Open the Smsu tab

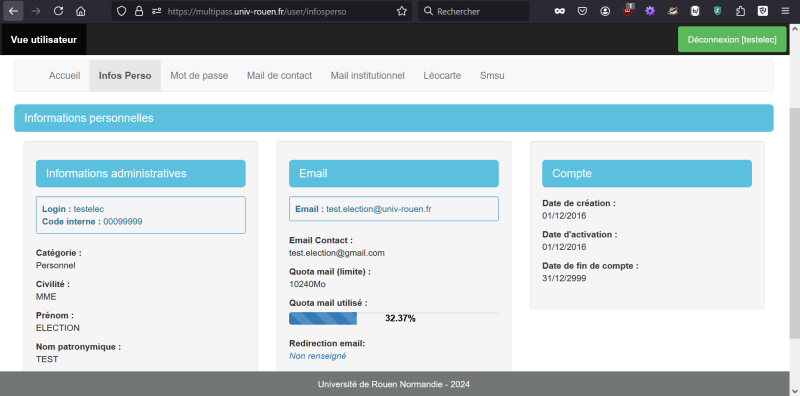coord(492,76)
